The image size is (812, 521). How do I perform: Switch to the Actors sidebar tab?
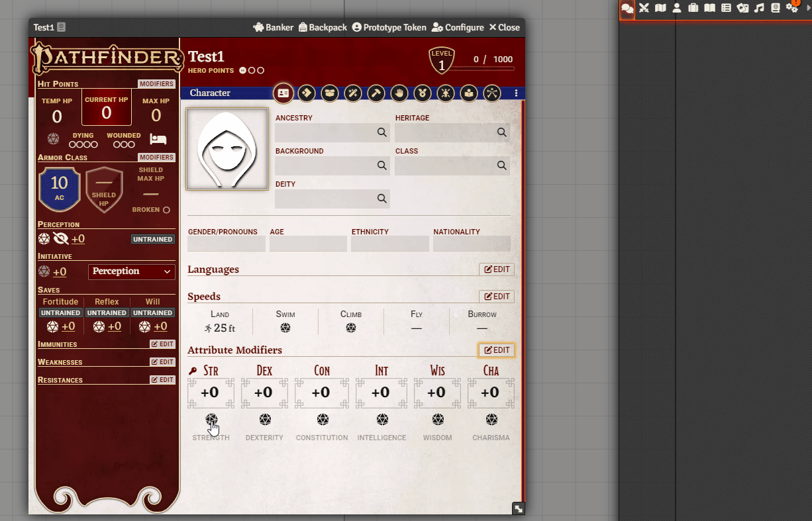677,8
